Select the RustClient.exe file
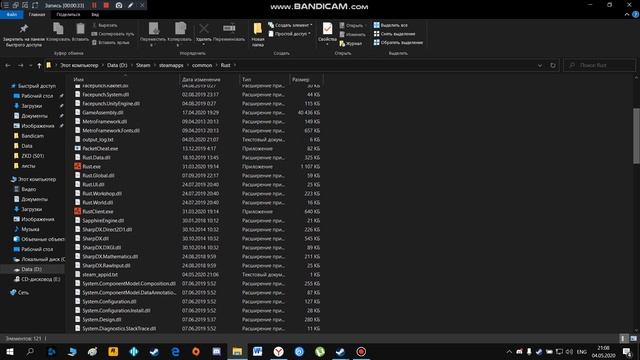The width and height of the screenshot is (640, 360). (98, 211)
